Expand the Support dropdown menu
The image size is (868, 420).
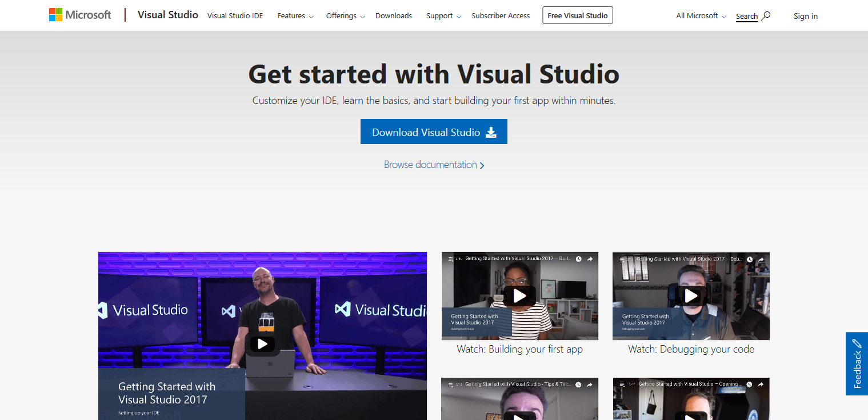click(x=443, y=16)
